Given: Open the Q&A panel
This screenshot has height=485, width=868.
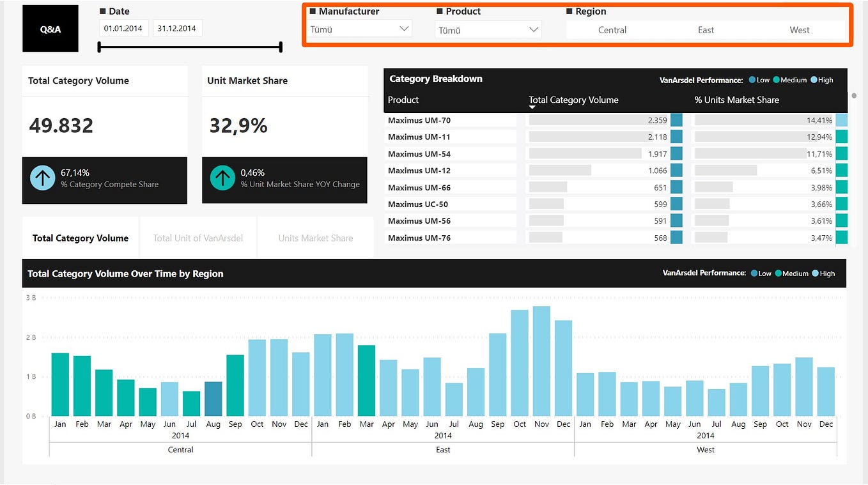Looking at the screenshot, I should pos(50,28).
